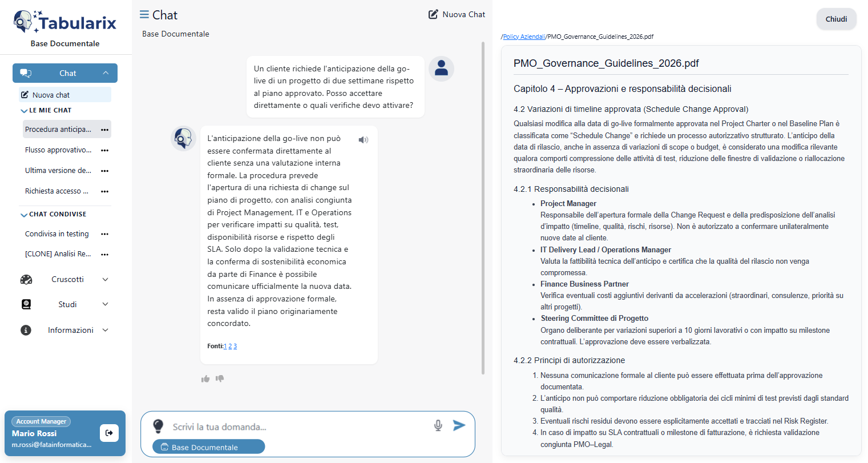The height and width of the screenshot is (463, 868).
Task: Toggle the Base Documentale source pill
Action: click(208, 447)
